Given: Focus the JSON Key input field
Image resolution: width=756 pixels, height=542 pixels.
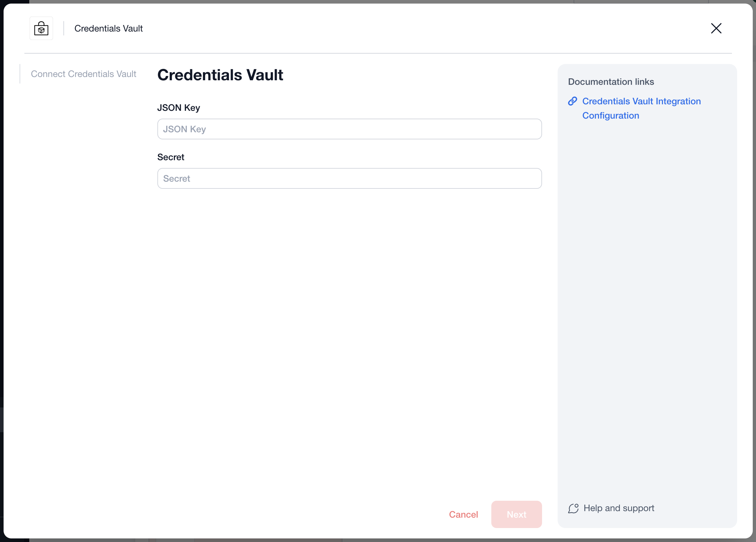Looking at the screenshot, I should click(349, 129).
